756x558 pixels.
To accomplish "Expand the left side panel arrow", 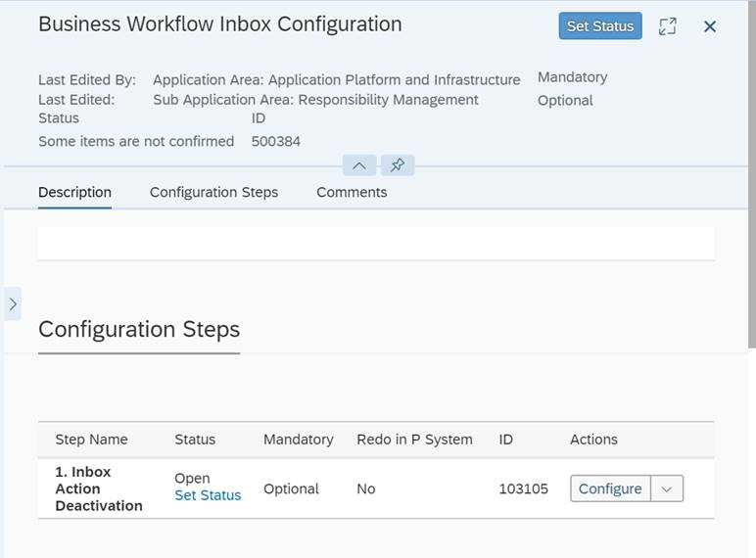I will pos(13,303).
